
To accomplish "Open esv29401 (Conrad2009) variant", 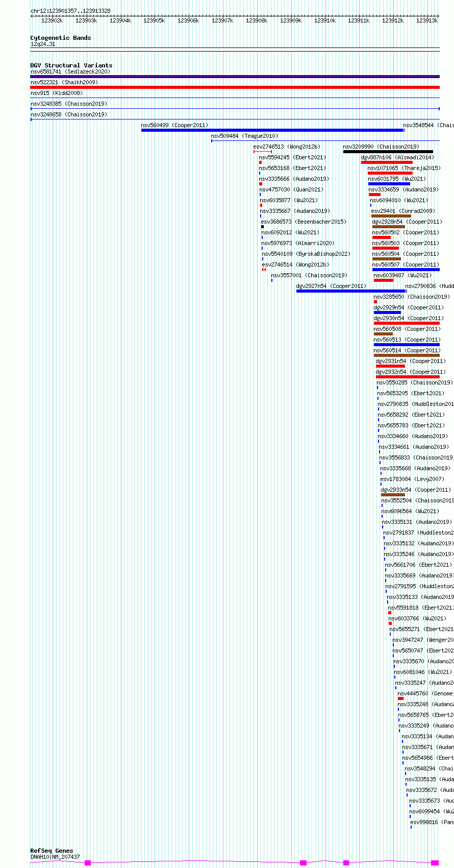I will point(403,211).
